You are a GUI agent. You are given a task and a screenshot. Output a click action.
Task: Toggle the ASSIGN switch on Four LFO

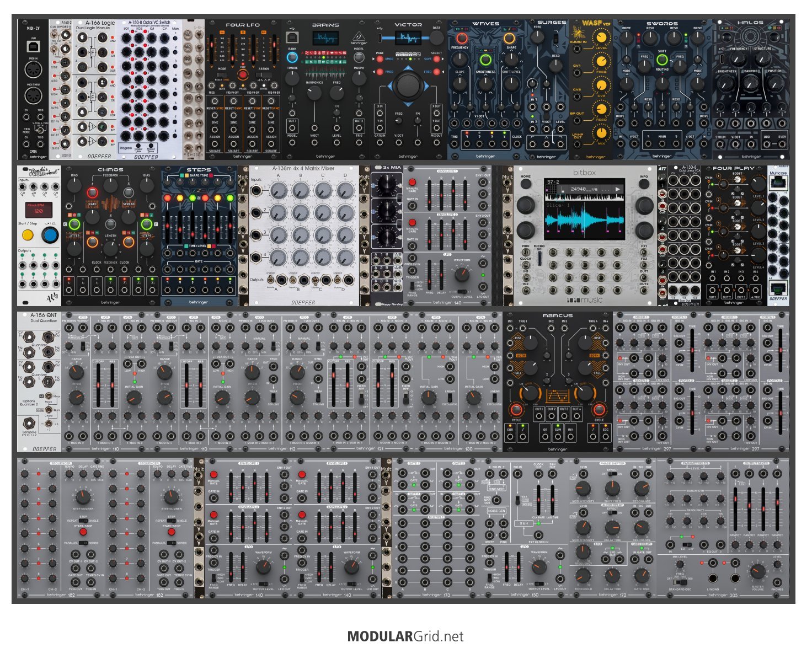point(264,74)
